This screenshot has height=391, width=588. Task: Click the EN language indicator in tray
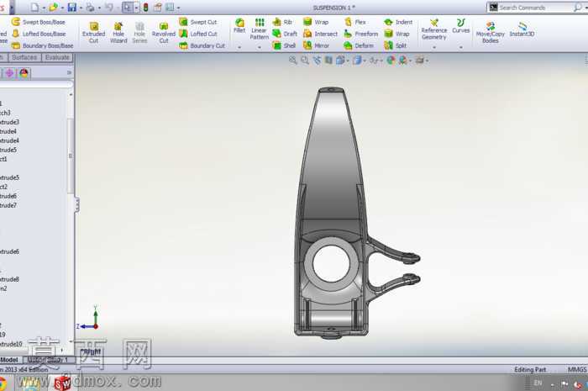point(538,383)
